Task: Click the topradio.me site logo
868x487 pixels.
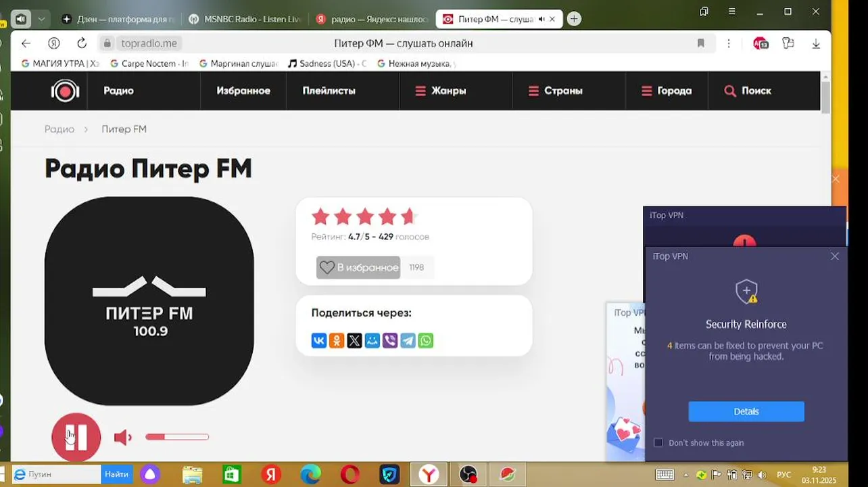Action: click(x=65, y=91)
